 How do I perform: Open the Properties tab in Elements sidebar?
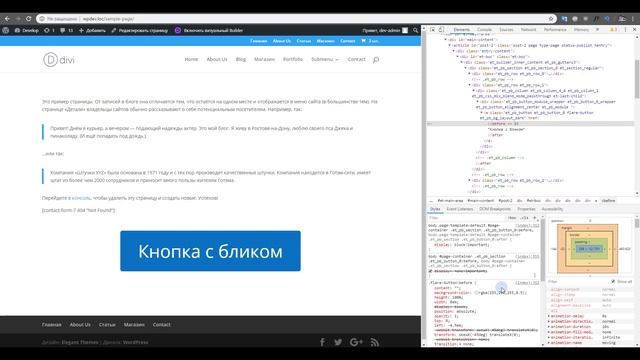click(526, 209)
